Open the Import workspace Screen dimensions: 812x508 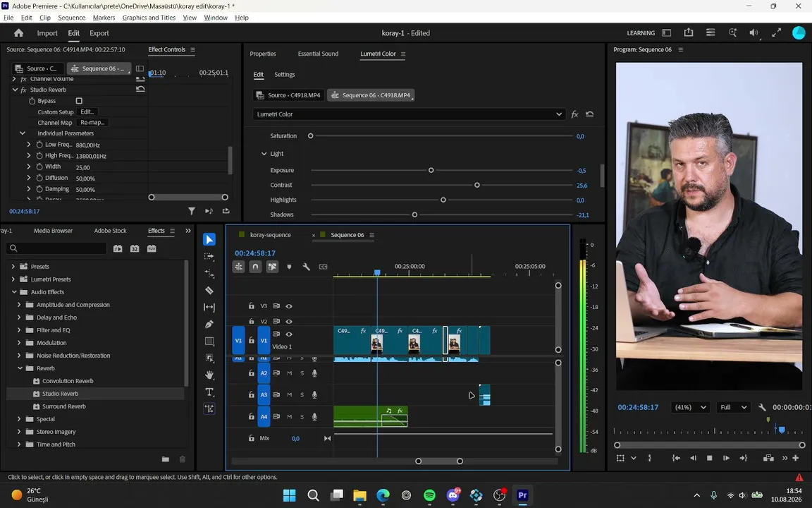point(47,33)
